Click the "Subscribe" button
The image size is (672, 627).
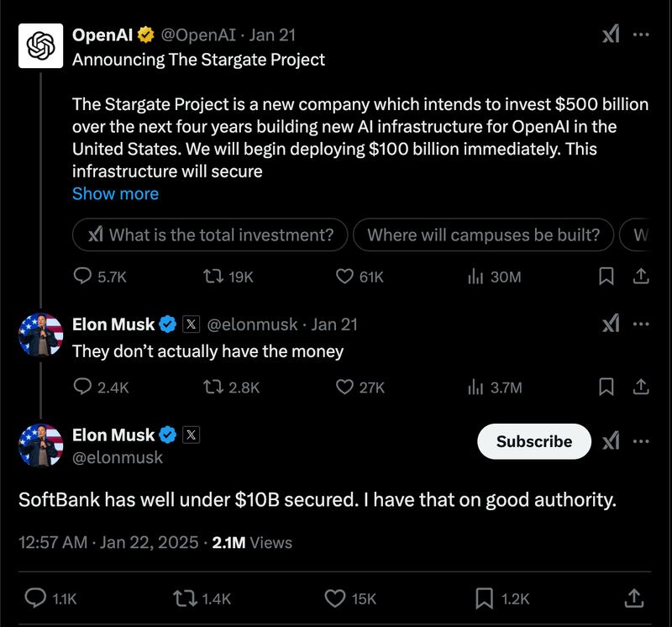point(533,441)
